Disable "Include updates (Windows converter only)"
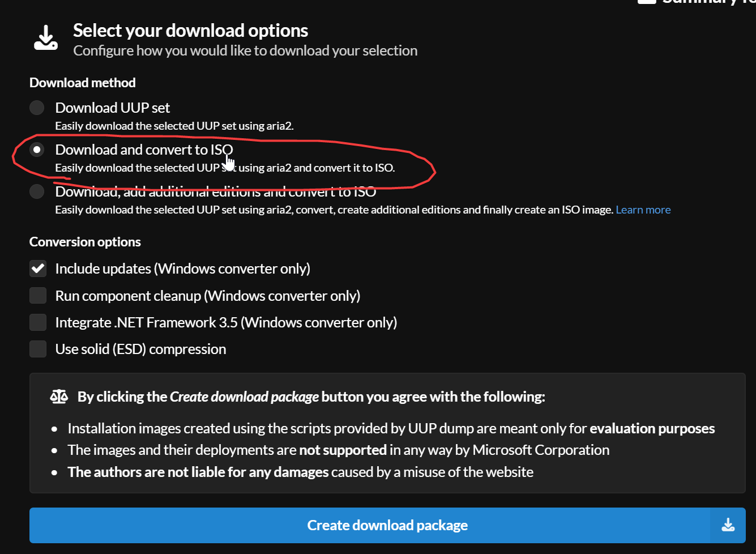This screenshot has width=756, height=554. 37,268
